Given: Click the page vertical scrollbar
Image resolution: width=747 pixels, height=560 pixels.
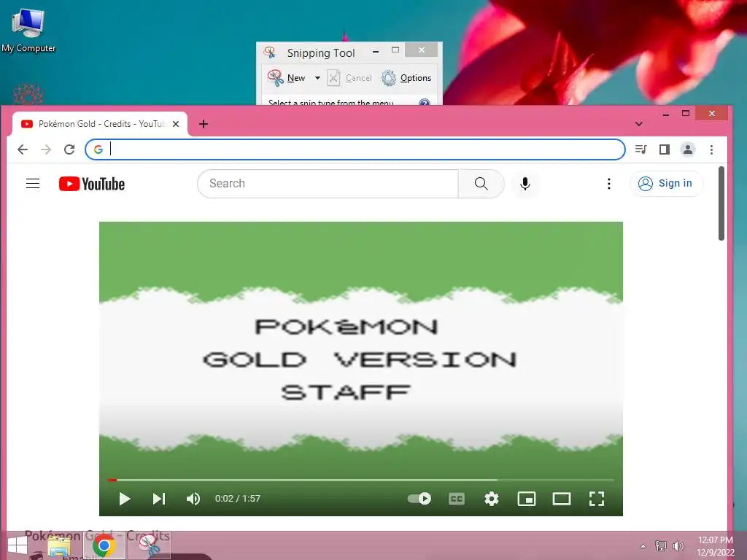Looking at the screenshot, I should coord(721,203).
